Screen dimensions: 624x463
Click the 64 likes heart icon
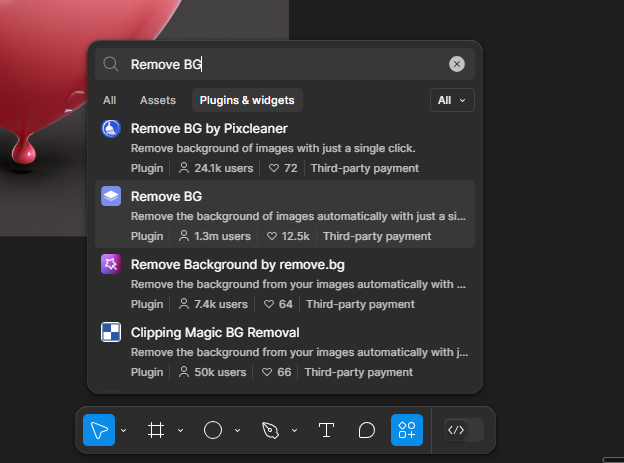pos(269,304)
